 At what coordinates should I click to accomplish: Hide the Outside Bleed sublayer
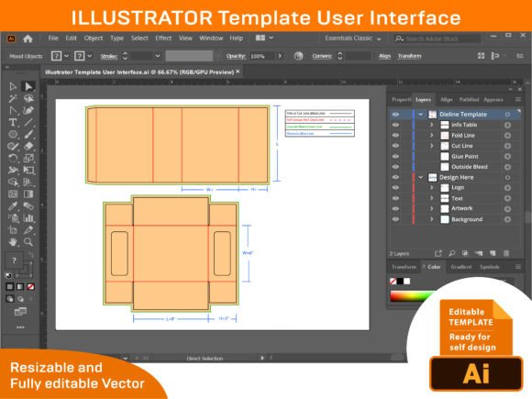pyautogui.click(x=395, y=167)
